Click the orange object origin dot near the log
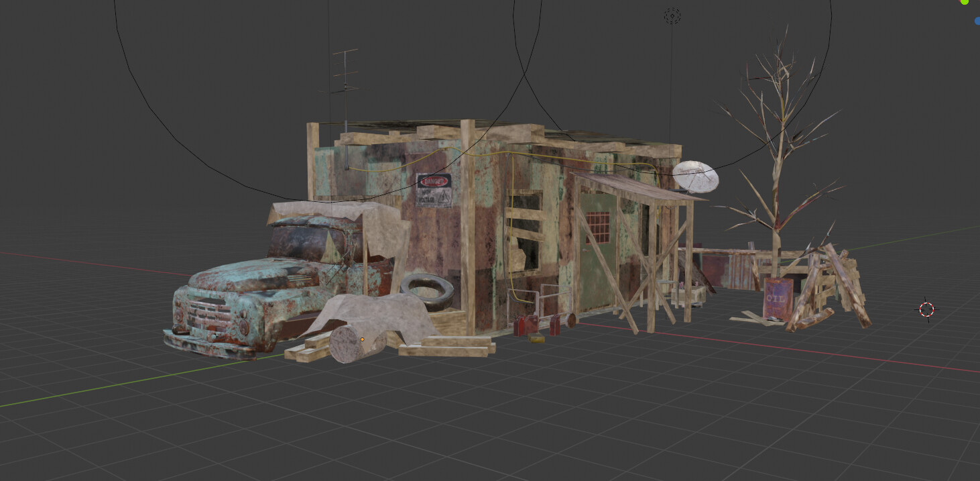The height and width of the screenshot is (481, 980). tap(362, 339)
